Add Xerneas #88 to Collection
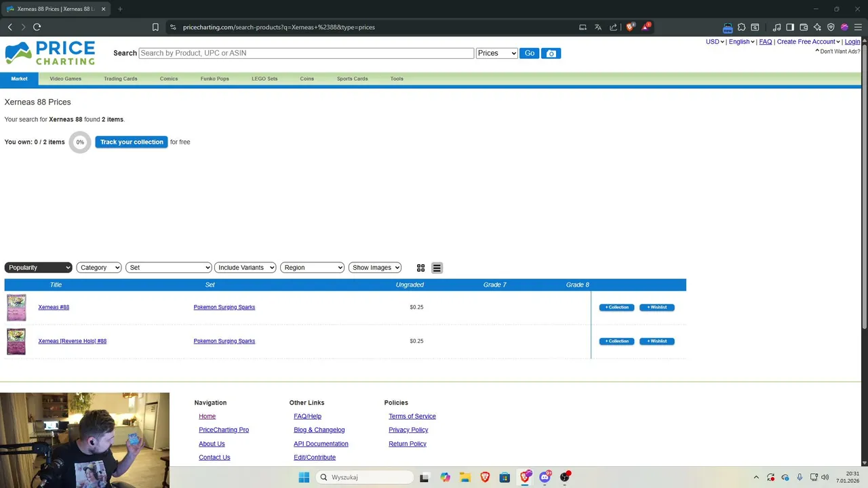Image resolution: width=868 pixels, height=488 pixels. point(617,307)
